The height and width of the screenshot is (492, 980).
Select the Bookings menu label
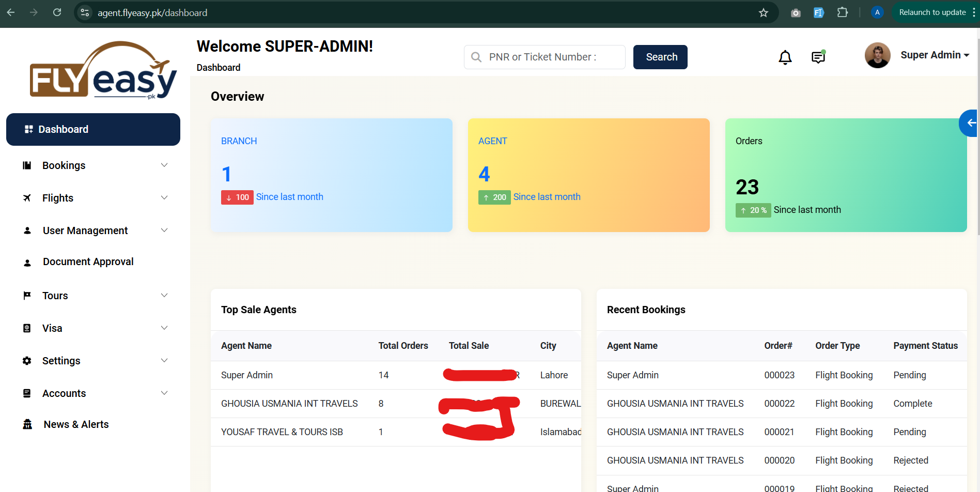[64, 165]
